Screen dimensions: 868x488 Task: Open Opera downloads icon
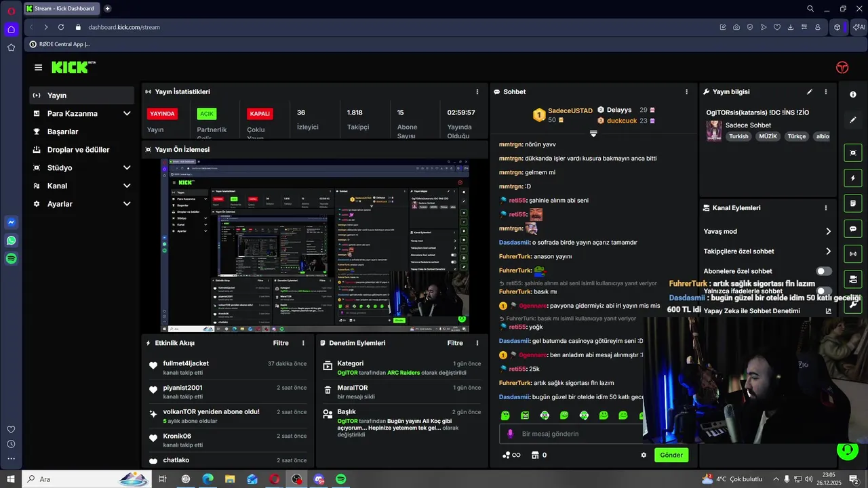pos(790,27)
